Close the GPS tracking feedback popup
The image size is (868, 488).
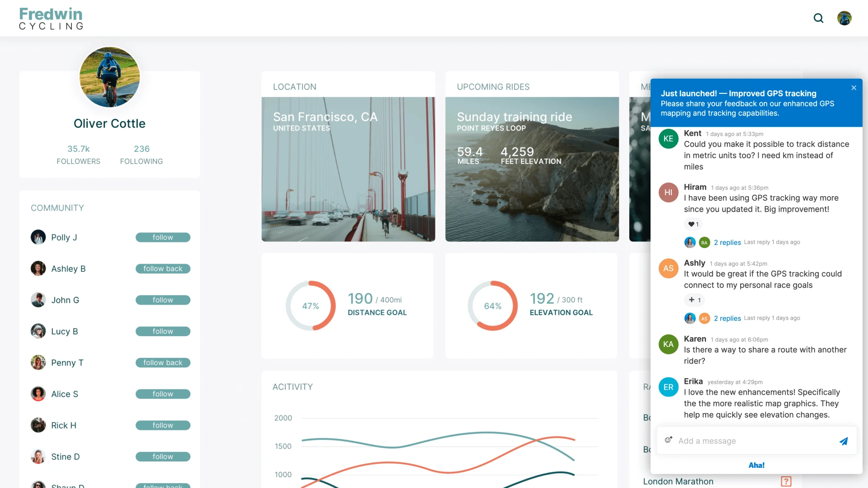click(x=854, y=88)
